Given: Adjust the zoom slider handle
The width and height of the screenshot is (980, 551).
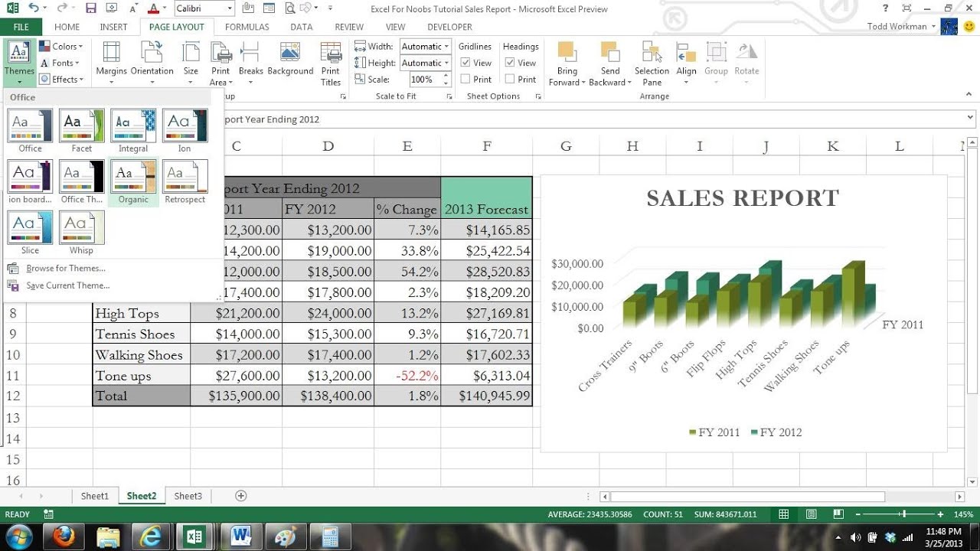Looking at the screenshot, I should coord(904,514).
